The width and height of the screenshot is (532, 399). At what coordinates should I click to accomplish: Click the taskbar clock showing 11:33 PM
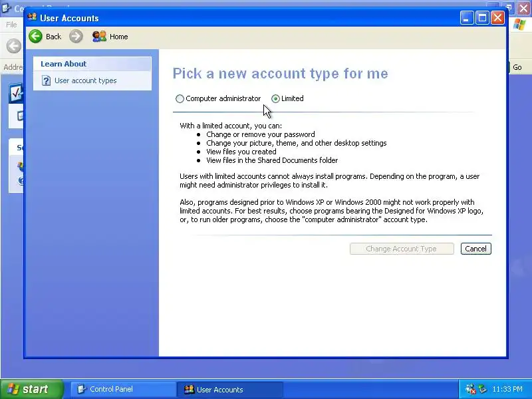pos(507,389)
